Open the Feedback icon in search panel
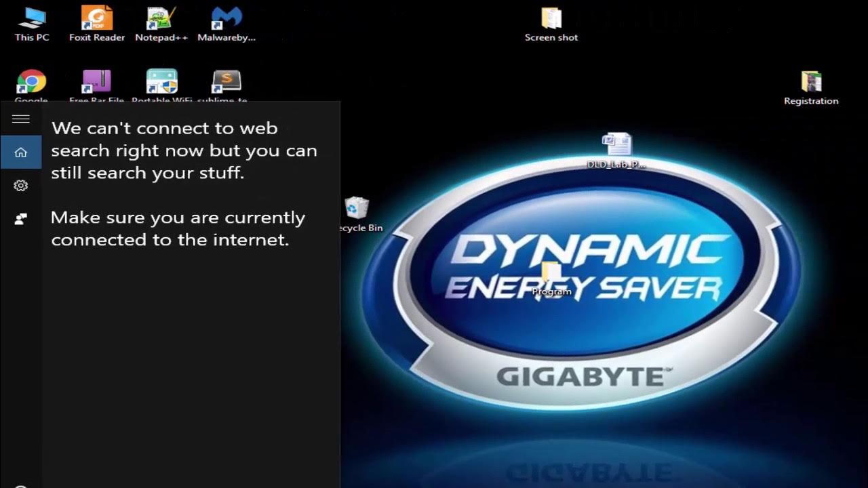Viewport: 868px width, 488px height. tap(21, 218)
